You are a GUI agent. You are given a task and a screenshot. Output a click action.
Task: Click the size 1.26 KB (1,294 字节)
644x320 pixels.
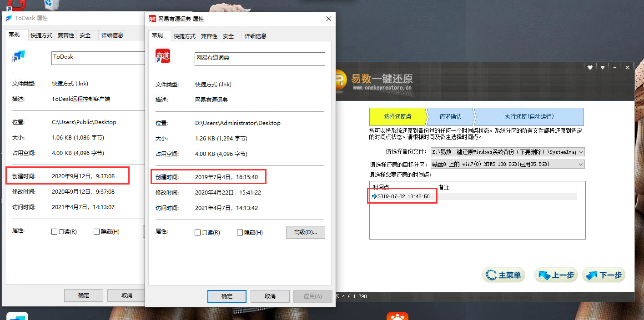221,139
